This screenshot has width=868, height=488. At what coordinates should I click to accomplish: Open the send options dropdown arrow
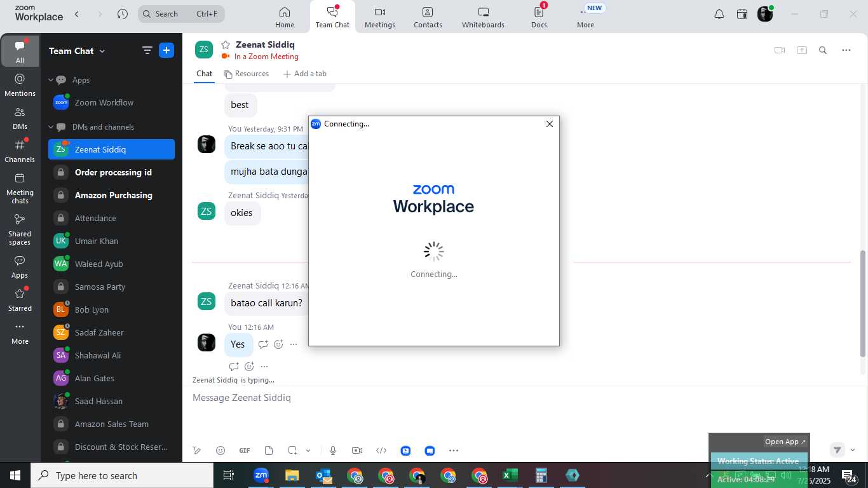pos(853,450)
